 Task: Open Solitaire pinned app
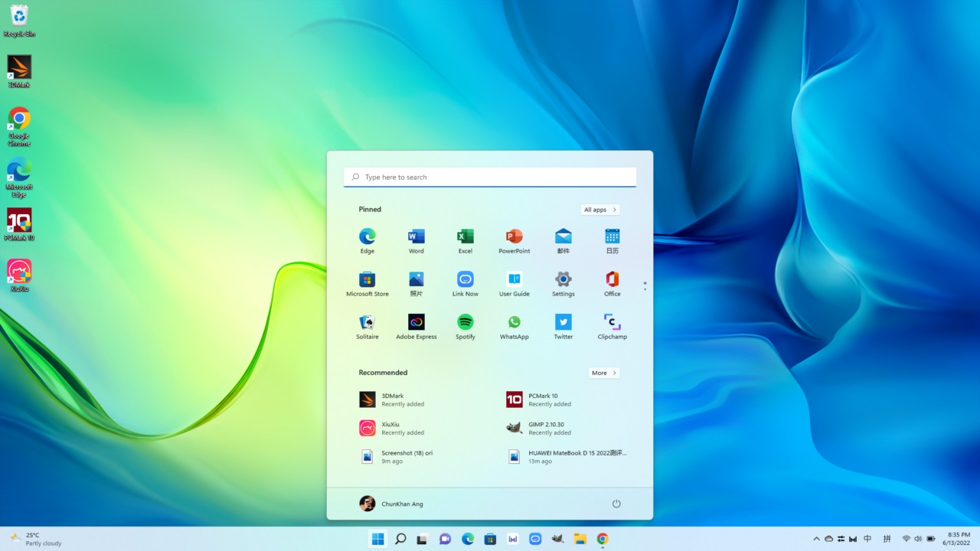click(367, 326)
